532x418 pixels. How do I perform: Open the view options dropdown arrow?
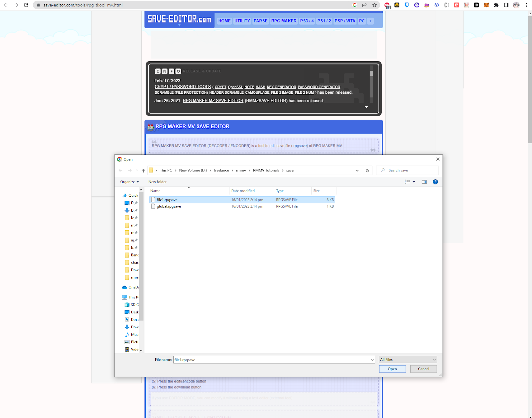point(414,182)
